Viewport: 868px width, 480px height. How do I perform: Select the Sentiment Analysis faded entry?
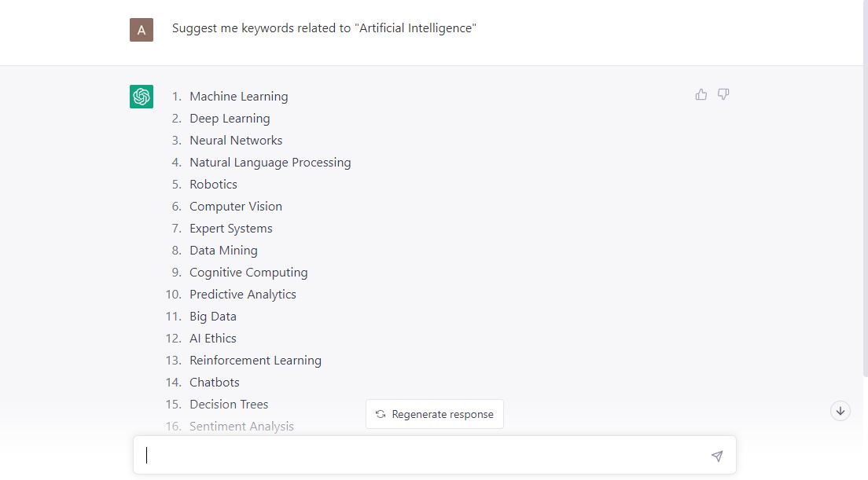(x=241, y=426)
